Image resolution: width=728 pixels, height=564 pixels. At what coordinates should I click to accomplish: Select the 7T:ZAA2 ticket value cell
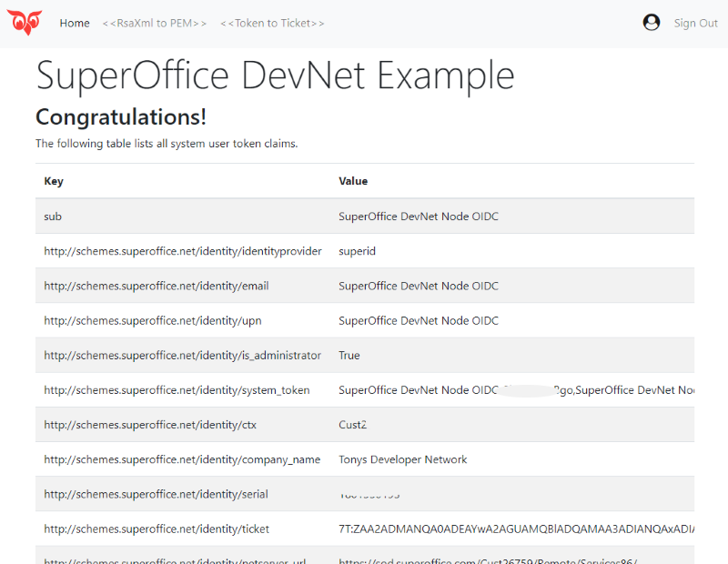click(517, 529)
